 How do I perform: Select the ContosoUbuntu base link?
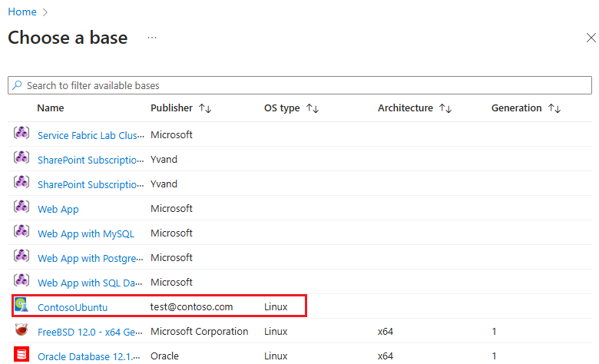72,307
